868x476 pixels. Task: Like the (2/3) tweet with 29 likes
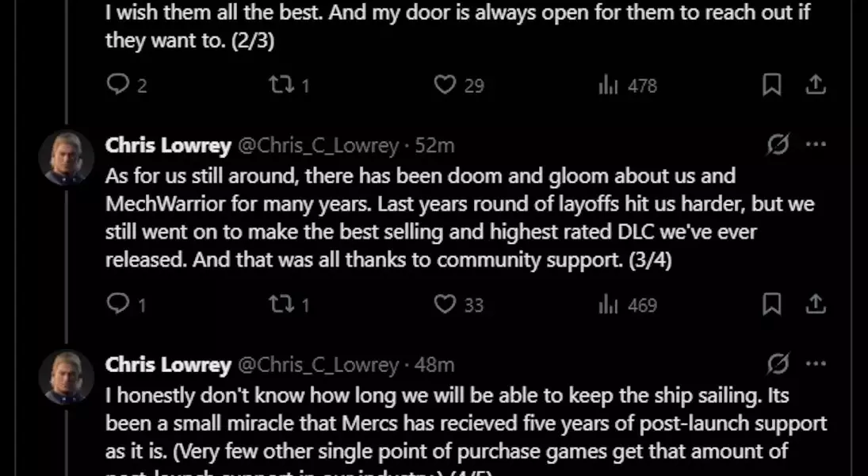point(445,85)
